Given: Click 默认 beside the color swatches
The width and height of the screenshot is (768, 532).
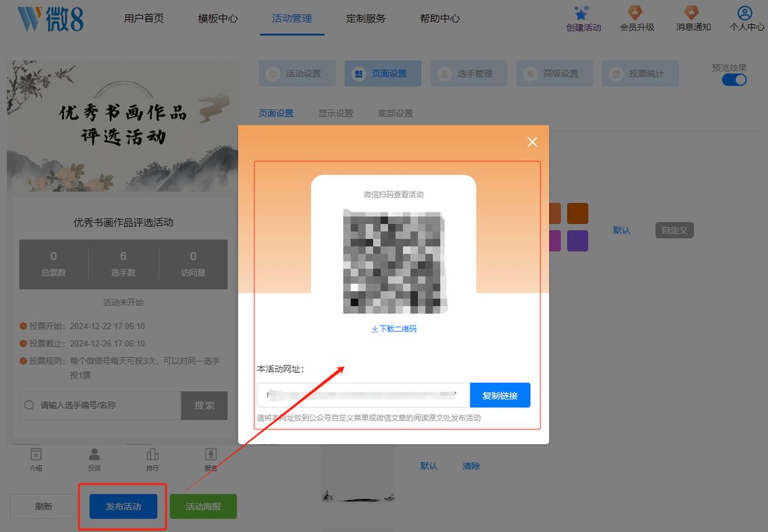Looking at the screenshot, I should click(x=622, y=230).
